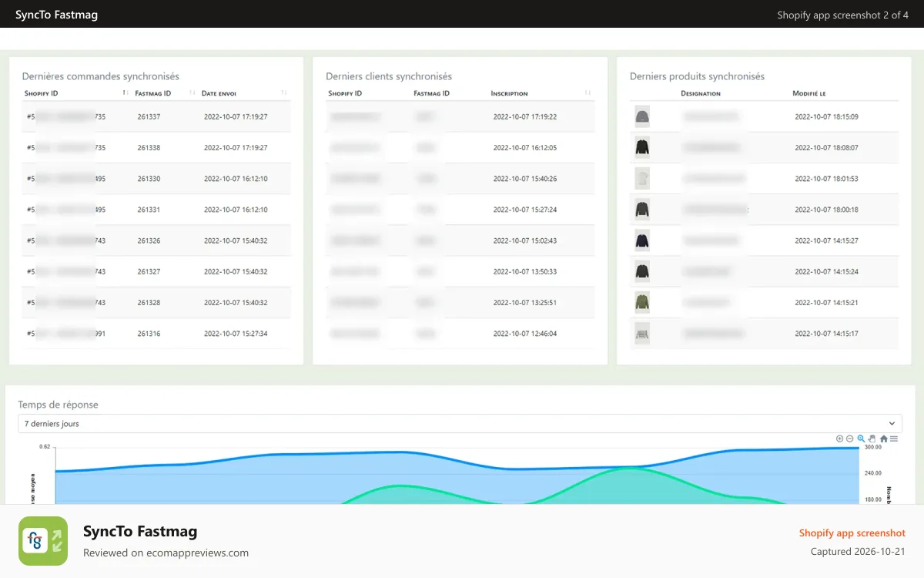Click the '0.62' left axis label
924x578 pixels.
pos(45,447)
